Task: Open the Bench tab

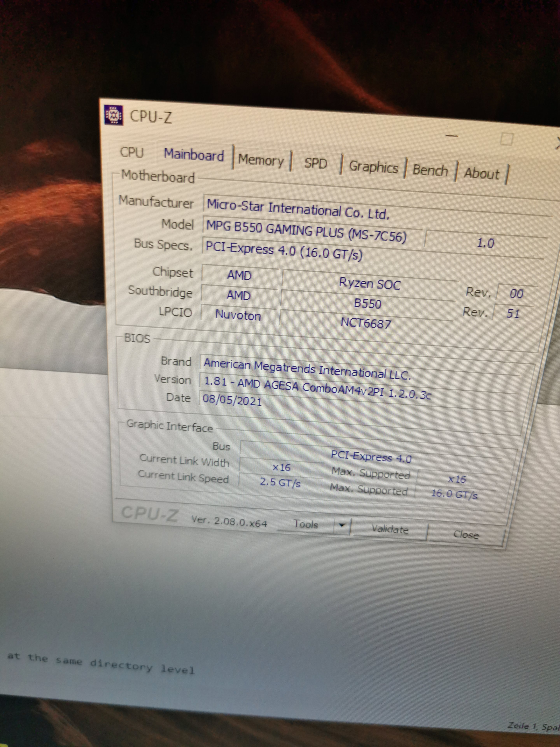Action: pyautogui.click(x=430, y=171)
